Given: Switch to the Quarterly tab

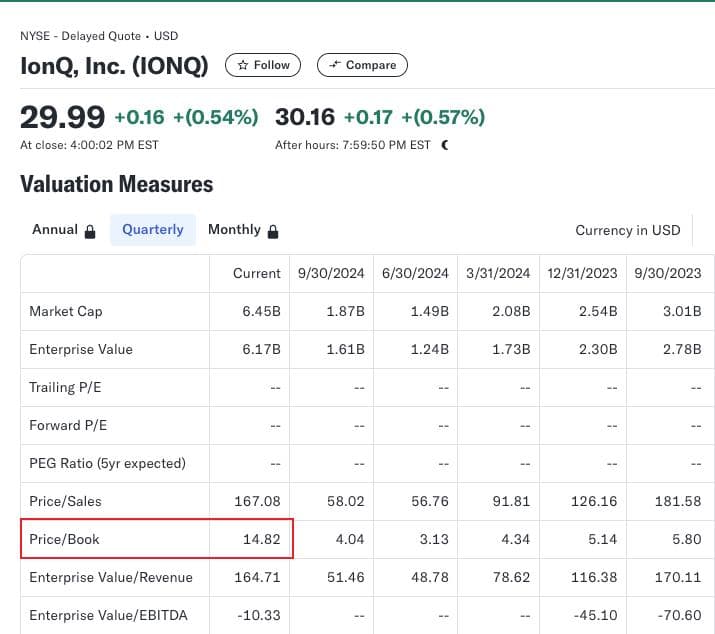Looking at the screenshot, I should pos(153,229).
